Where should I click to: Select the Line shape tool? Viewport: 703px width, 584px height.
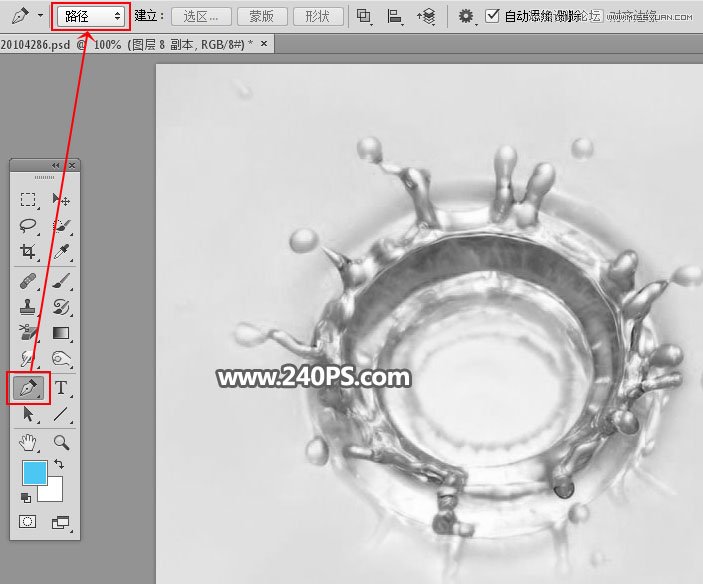tap(61, 414)
